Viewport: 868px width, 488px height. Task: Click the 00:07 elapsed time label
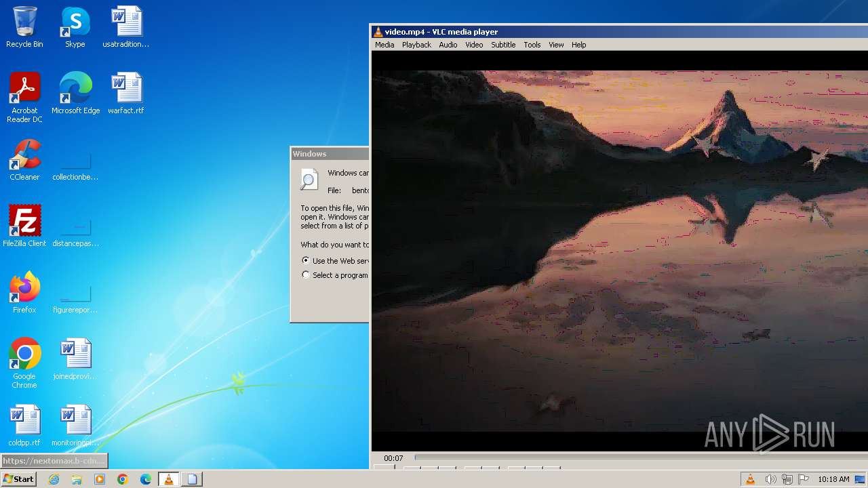[x=393, y=458]
